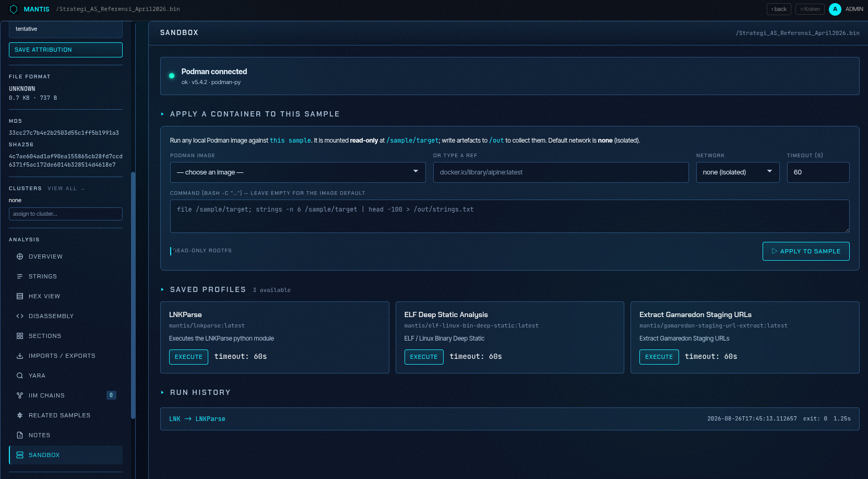Click into the bash command textarea
Screen dimensions: 868x479
pos(509,216)
